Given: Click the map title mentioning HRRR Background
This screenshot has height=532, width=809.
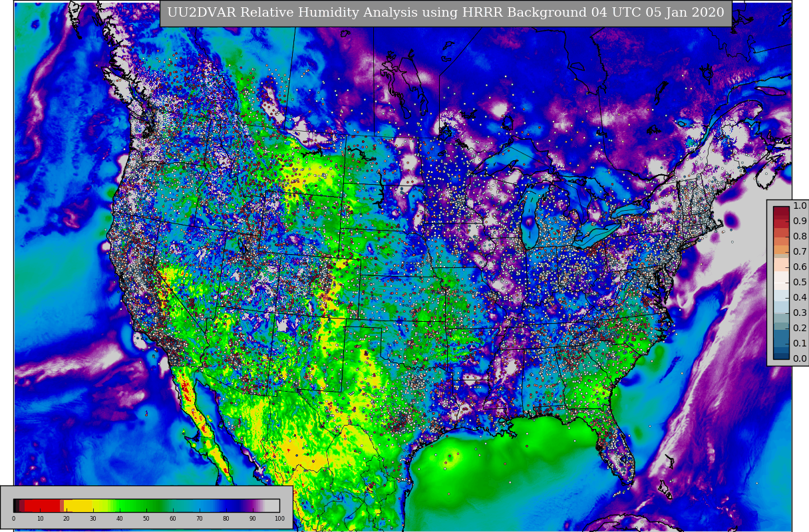Looking at the screenshot, I should coord(446,13).
